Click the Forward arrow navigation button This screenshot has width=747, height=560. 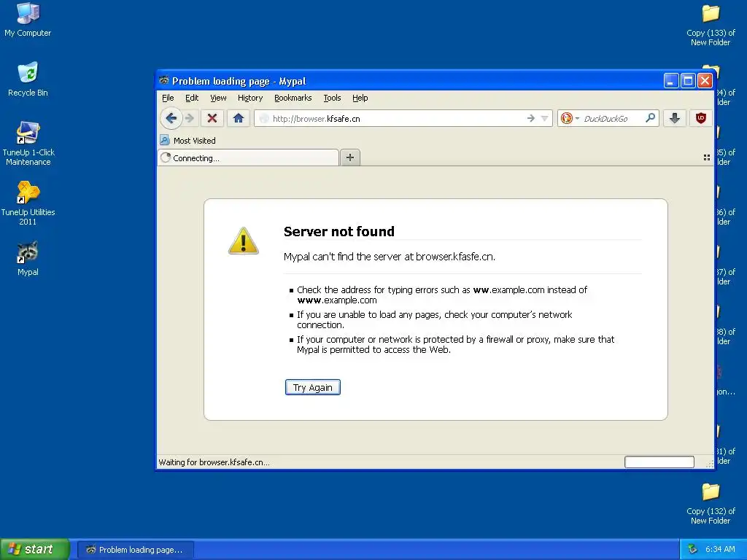190,118
